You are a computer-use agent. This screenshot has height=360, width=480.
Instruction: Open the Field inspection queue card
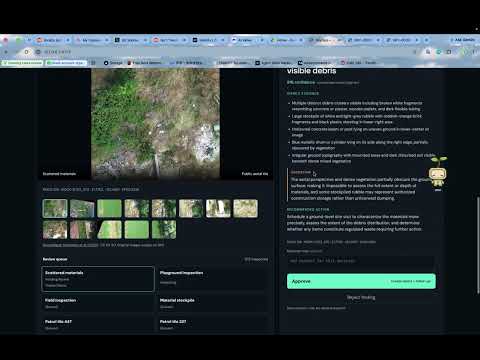(x=98, y=303)
